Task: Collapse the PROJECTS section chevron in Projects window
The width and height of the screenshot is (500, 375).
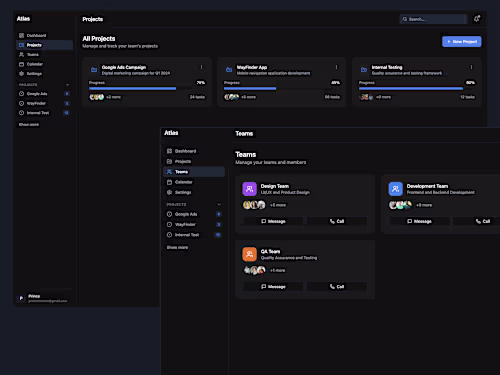Action: 67,85
